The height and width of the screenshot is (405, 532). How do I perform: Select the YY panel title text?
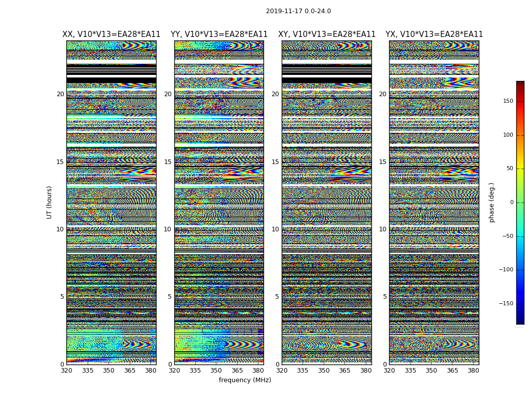[219, 34]
